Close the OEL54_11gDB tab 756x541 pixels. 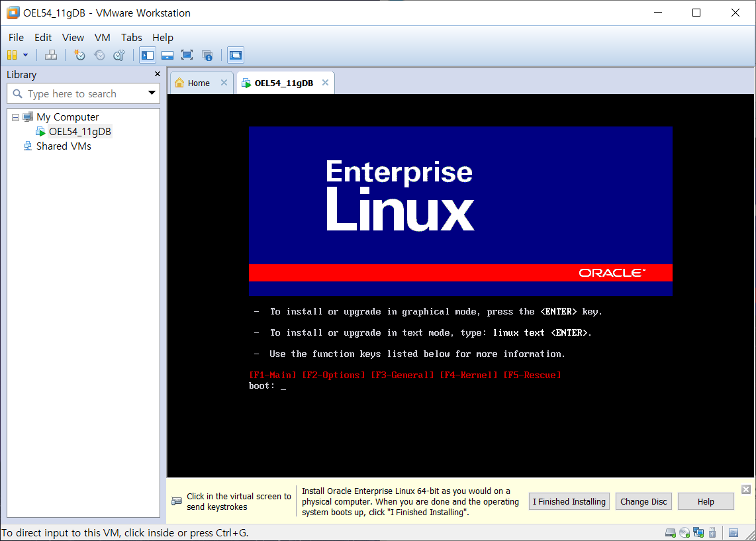(x=326, y=83)
